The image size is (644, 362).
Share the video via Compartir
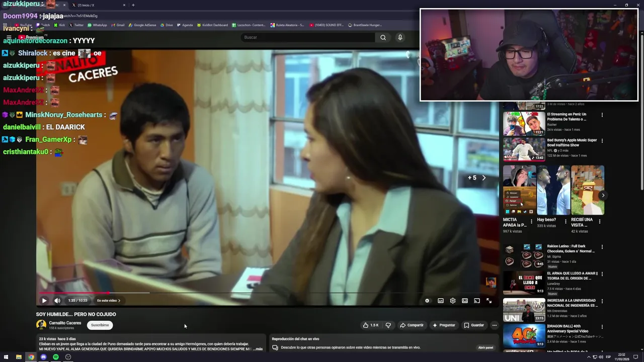[x=412, y=325]
